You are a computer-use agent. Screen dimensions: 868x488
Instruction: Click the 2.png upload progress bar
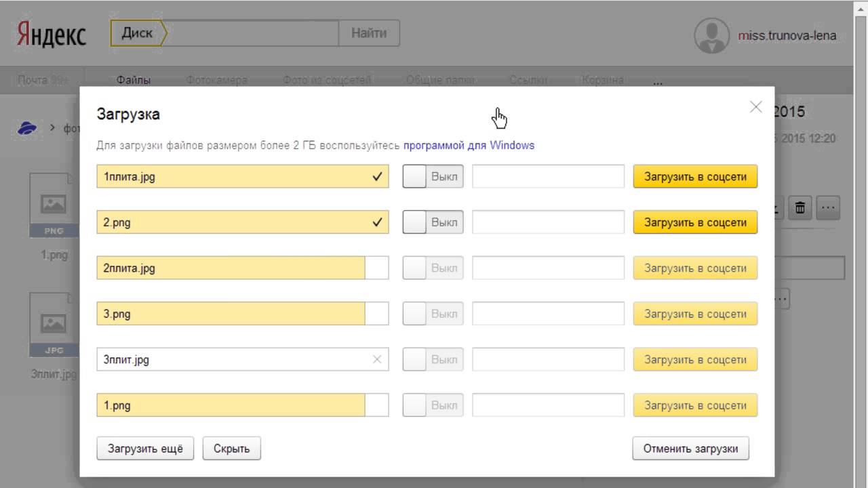(243, 222)
